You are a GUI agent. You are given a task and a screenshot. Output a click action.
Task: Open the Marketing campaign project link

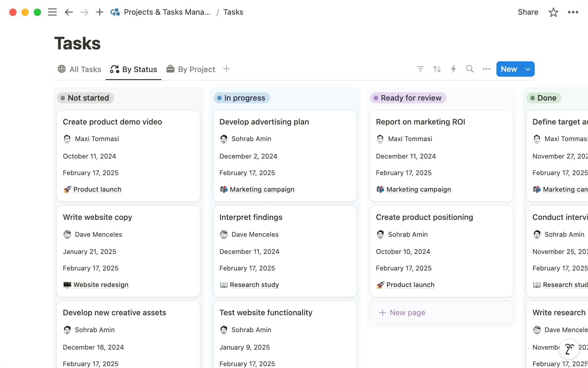(x=262, y=189)
